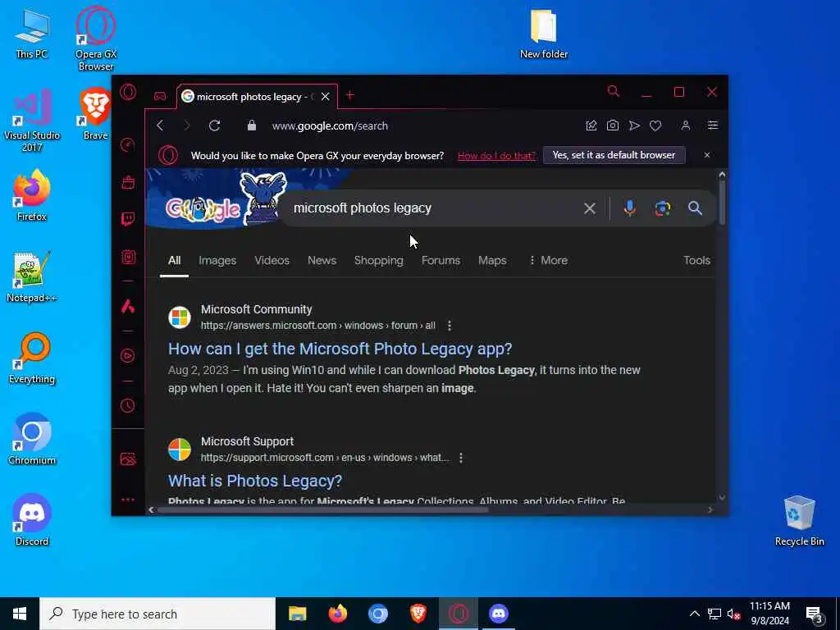Dismiss the default browser prompt bar
Image resolution: width=840 pixels, height=630 pixels.
[x=706, y=155]
